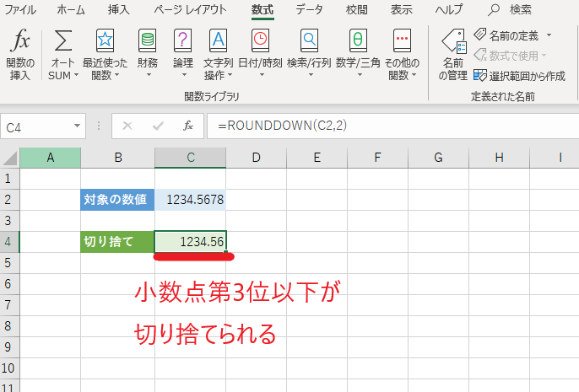The image size is (579, 392).
Task: Select column C header
Action: click(x=191, y=158)
